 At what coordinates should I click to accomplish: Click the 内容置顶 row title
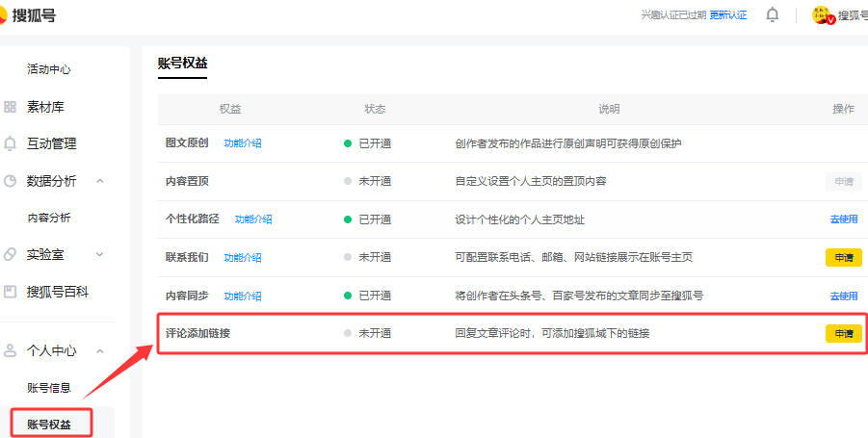(x=187, y=181)
